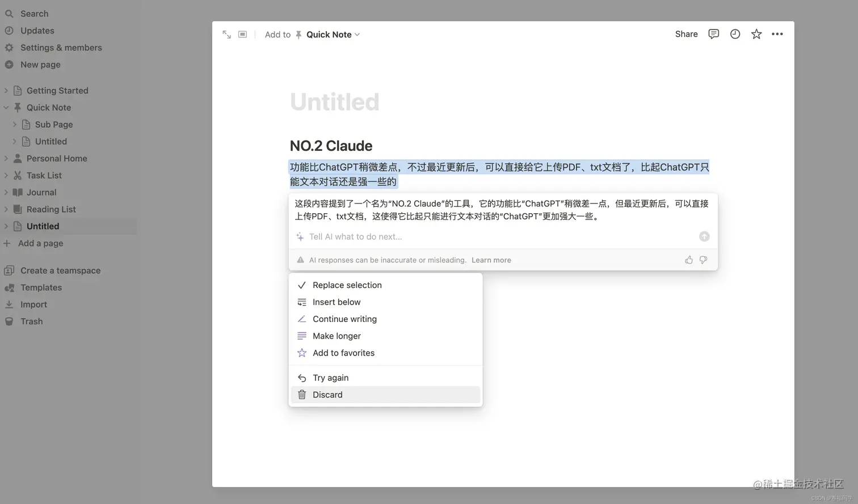The width and height of the screenshot is (858, 504).
Task: Open Quick Note location dropdown
Action: (x=328, y=35)
